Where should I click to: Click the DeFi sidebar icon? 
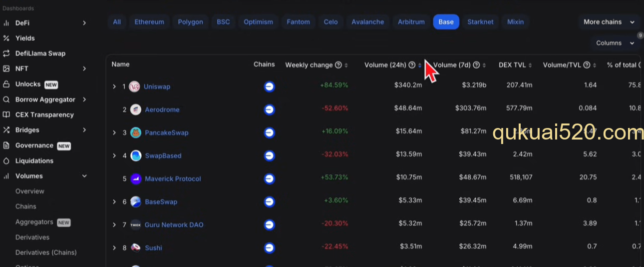coord(6,23)
